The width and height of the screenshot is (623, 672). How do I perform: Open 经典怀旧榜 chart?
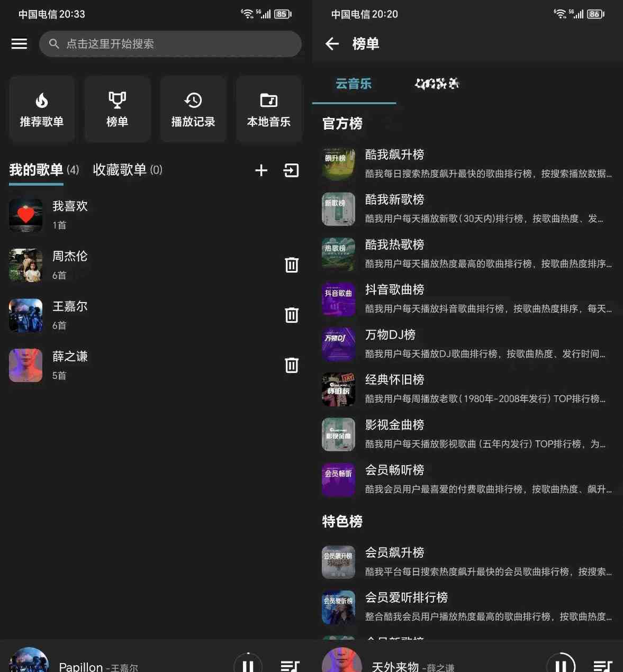click(467, 389)
